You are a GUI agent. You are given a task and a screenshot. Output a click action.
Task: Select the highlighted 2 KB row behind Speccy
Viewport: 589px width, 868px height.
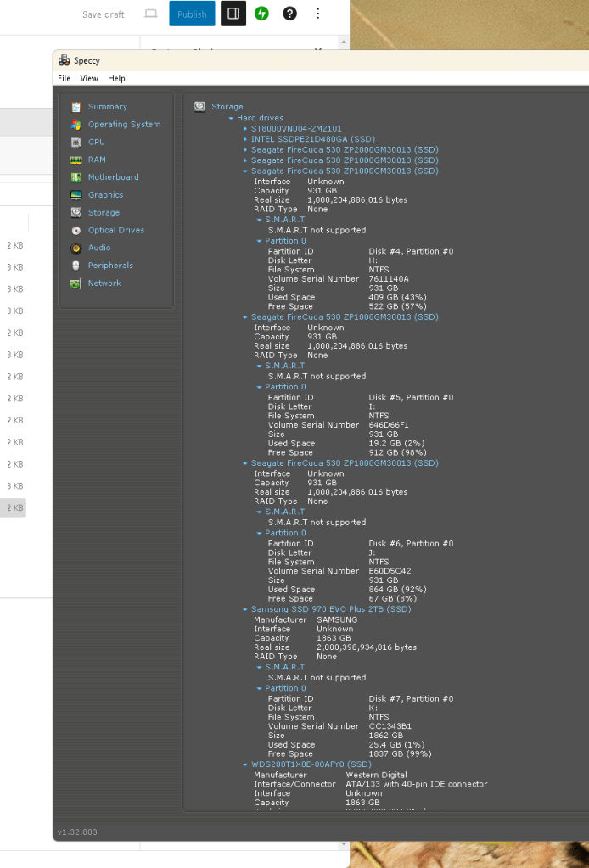coord(14,507)
